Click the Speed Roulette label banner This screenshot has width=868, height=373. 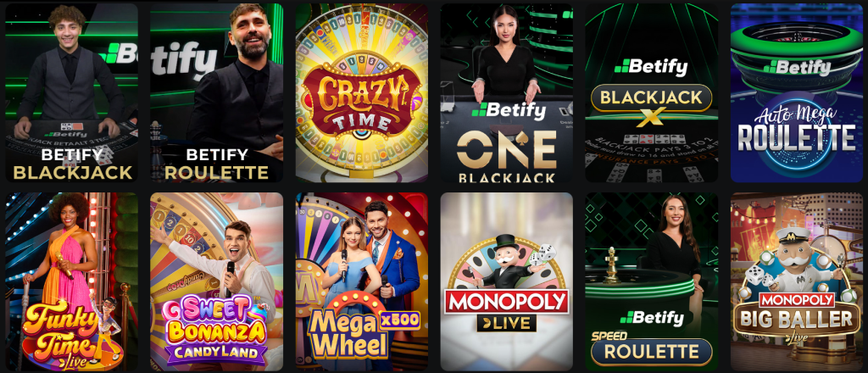click(x=652, y=352)
